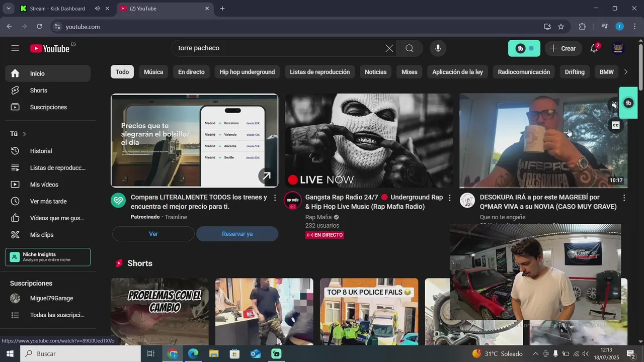Select the Música filter chip
Image resolution: width=644 pixels, height=362 pixels.
coord(153,72)
